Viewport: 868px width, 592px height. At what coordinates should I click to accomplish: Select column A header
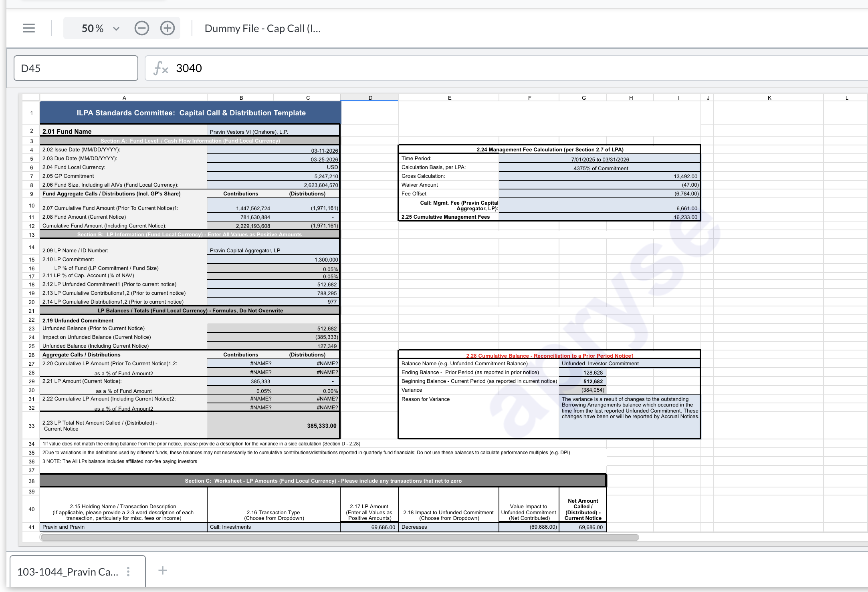[x=124, y=98]
